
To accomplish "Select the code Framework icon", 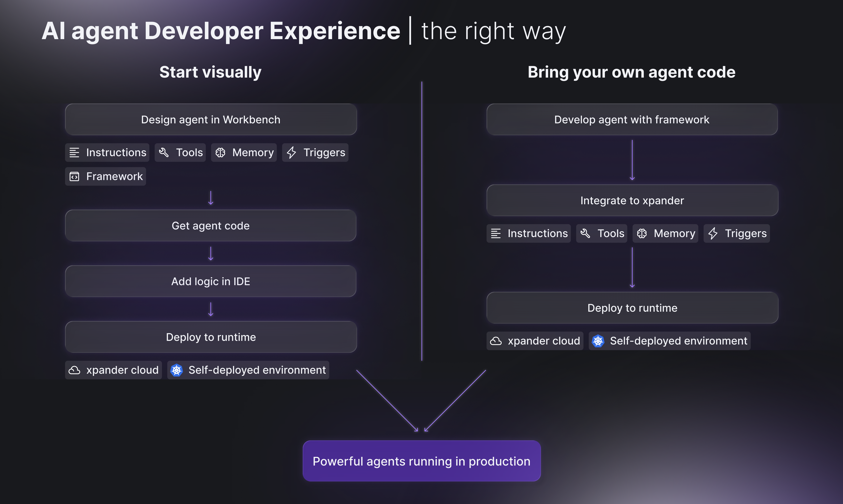I will click(74, 176).
